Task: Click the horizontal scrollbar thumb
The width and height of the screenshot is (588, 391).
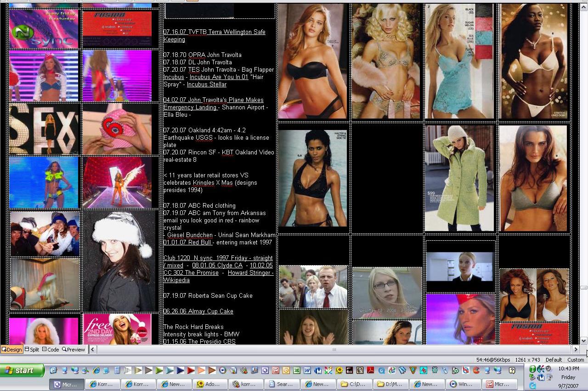Action: (x=334, y=350)
